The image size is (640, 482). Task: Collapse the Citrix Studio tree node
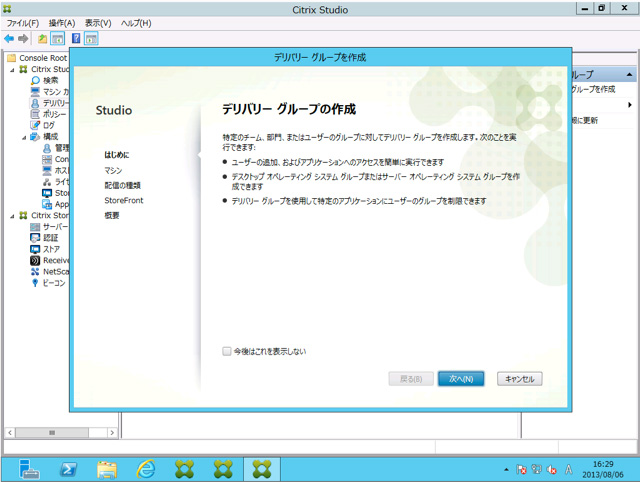click(x=12, y=69)
